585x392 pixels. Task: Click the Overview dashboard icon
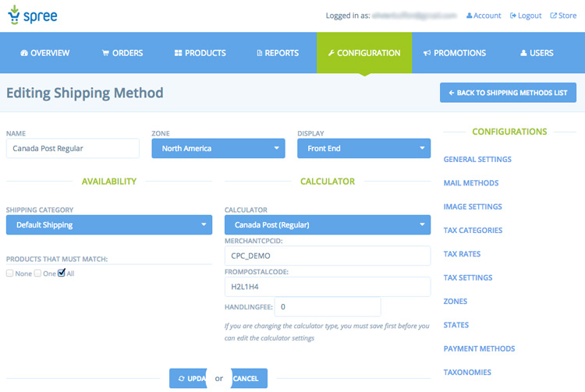pos(24,53)
